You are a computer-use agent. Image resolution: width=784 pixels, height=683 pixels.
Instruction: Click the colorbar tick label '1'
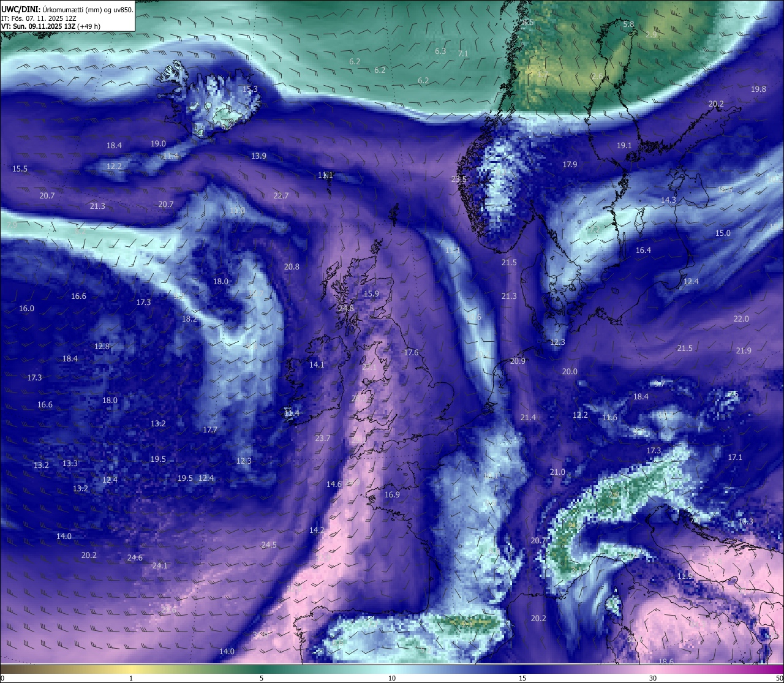tap(131, 678)
